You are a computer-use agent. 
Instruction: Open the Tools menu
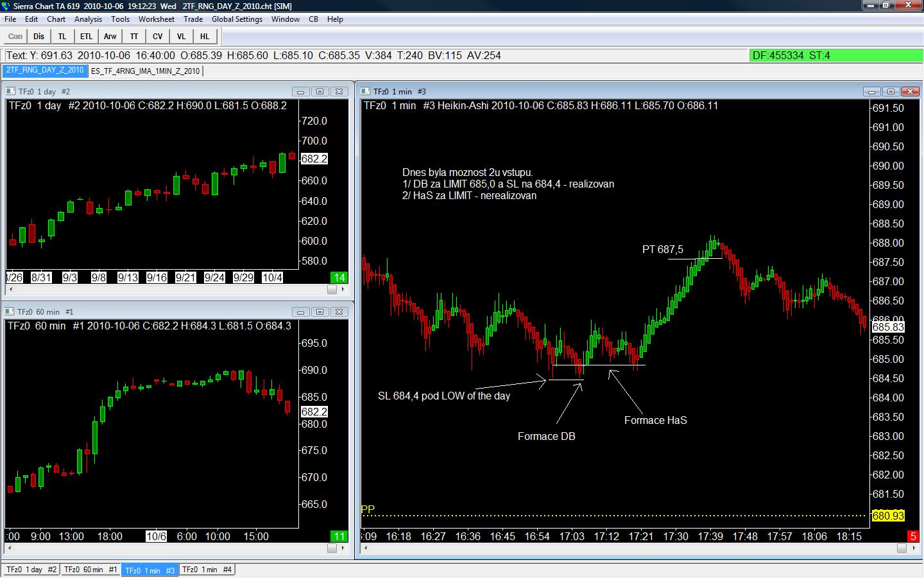[121, 19]
